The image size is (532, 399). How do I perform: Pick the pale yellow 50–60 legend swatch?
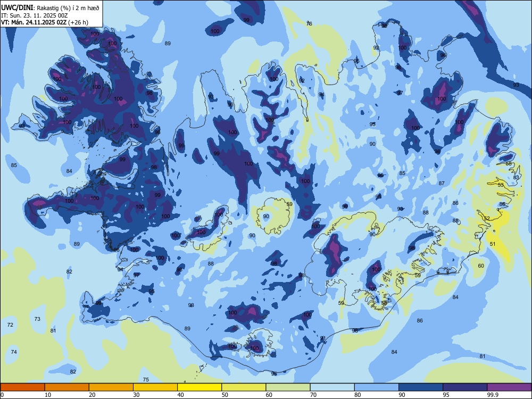click(244, 387)
